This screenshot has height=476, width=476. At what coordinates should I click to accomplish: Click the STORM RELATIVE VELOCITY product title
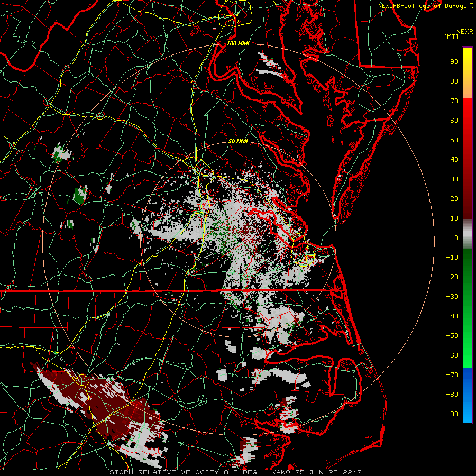click(x=164, y=472)
